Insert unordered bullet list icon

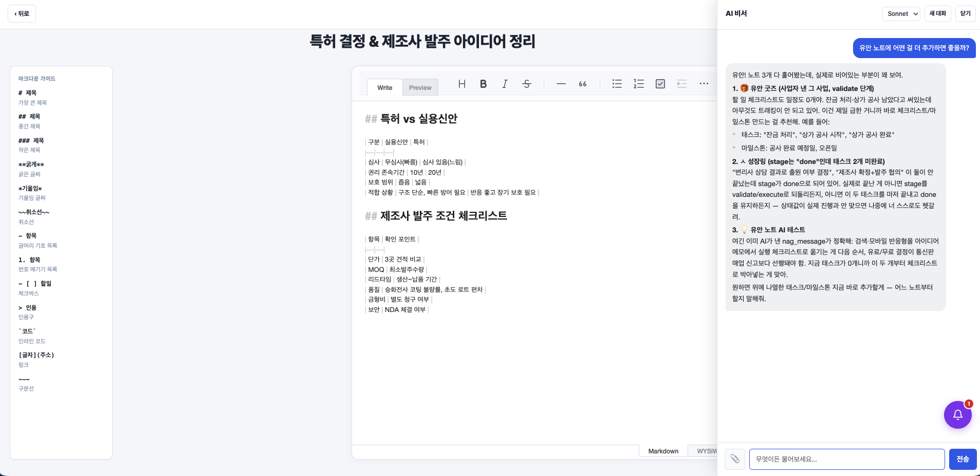(x=617, y=84)
